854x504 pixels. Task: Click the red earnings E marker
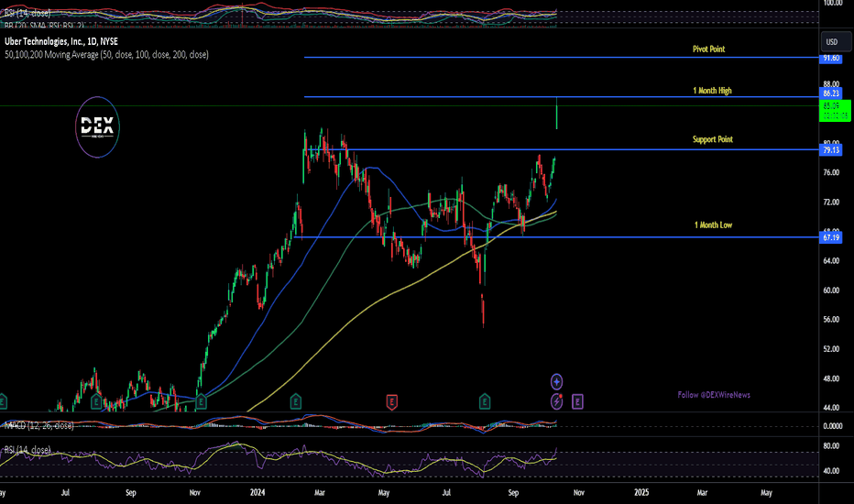(391, 402)
